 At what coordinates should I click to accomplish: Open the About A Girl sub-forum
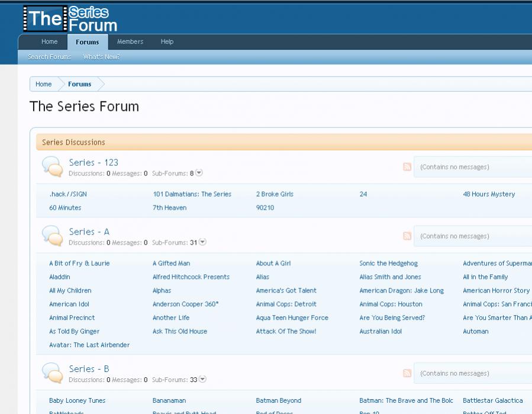click(x=273, y=263)
